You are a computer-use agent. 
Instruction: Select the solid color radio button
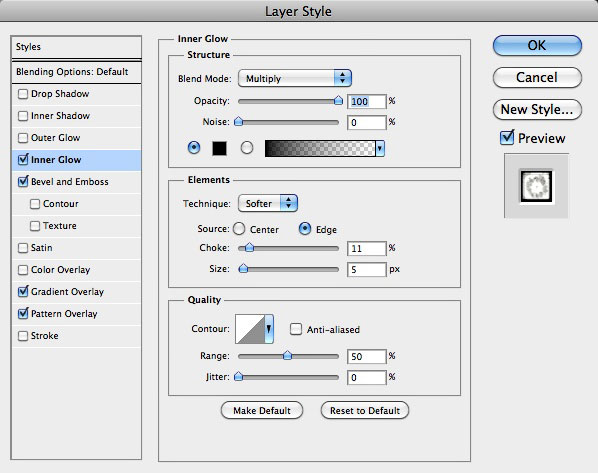click(194, 147)
